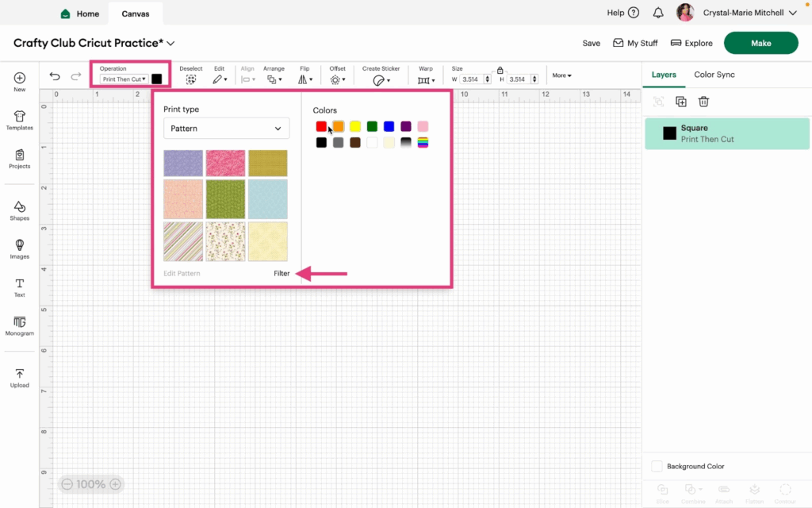This screenshot has width=812, height=508.
Task: Open the More toolbar dropdown
Action: [x=562, y=75]
